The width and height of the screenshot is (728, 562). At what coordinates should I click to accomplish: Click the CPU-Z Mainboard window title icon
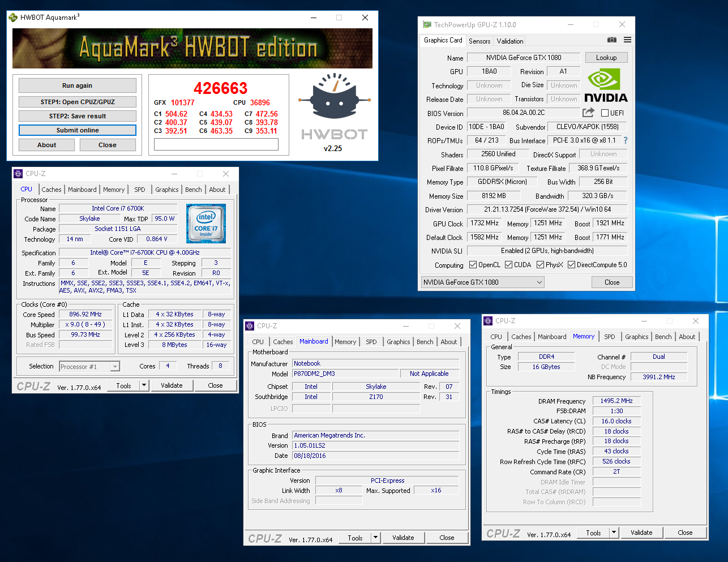(250, 326)
